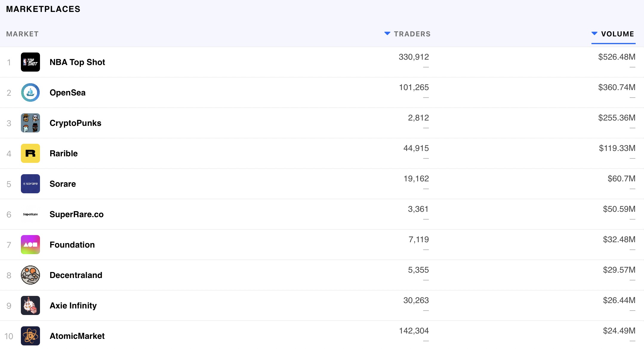The image size is (644, 349).
Task: Click the 44,915 traders value
Action: (x=416, y=148)
